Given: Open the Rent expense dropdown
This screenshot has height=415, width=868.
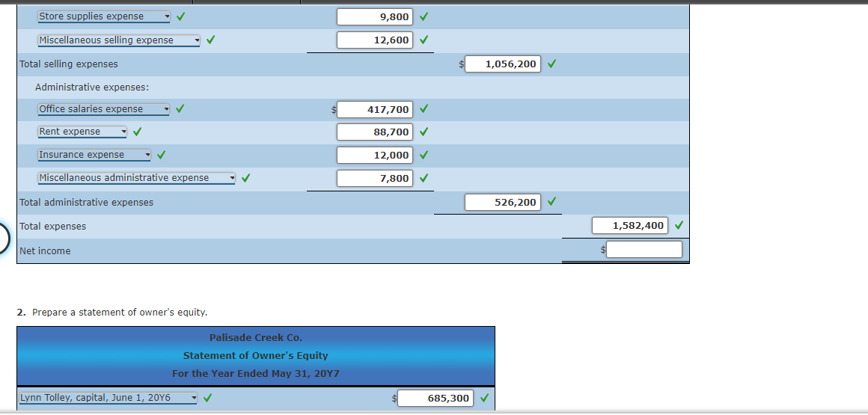Looking at the screenshot, I should pyautogui.click(x=82, y=132).
